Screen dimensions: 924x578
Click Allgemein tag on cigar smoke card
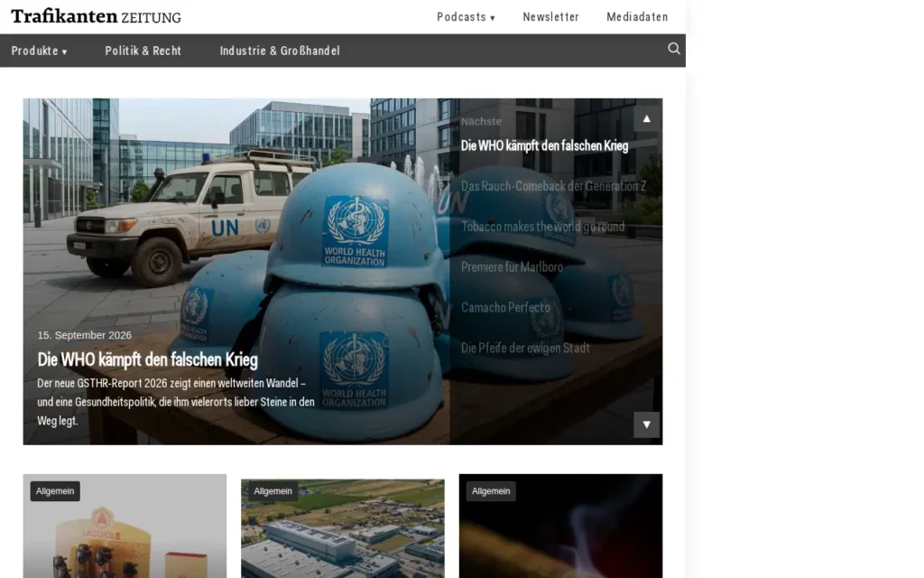click(x=491, y=491)
